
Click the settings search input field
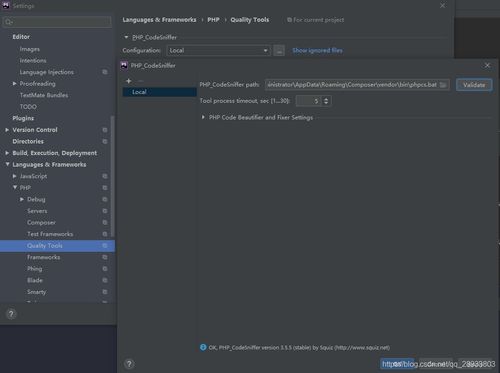(57, 22)
